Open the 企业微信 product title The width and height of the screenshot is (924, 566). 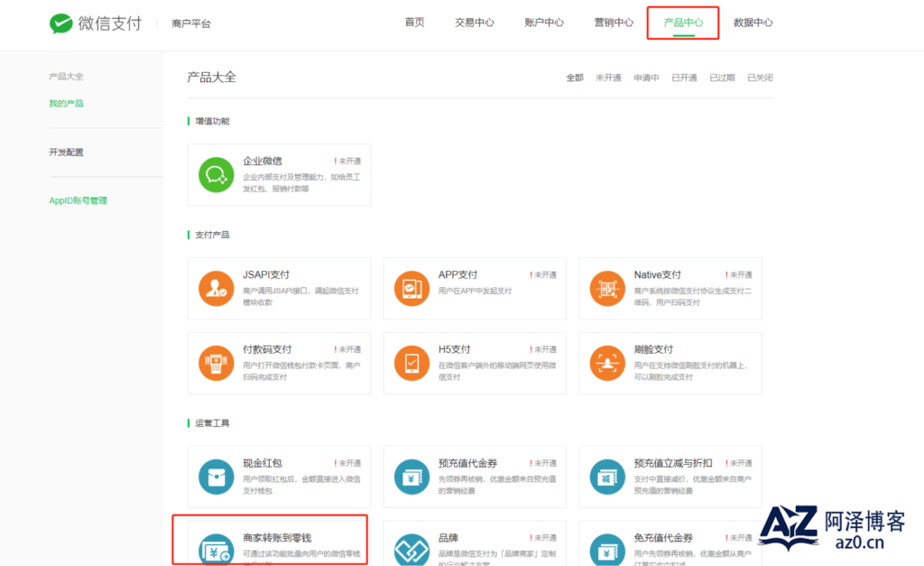point(263,161)
